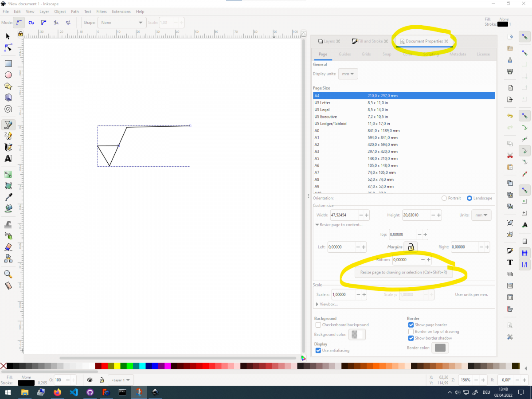Click Resize page to drawing or selection
This screenshot has height=399, width=532.
pos(403,272)
